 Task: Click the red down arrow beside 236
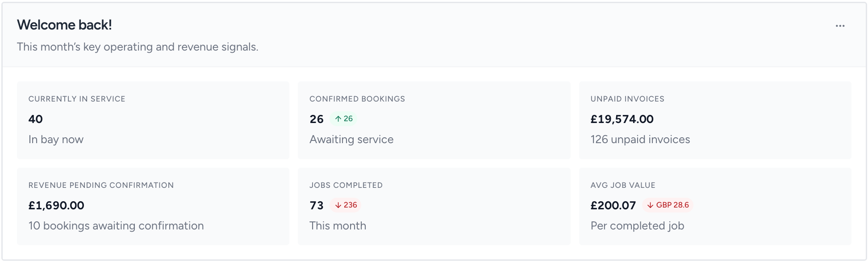[x=337, y=205]
